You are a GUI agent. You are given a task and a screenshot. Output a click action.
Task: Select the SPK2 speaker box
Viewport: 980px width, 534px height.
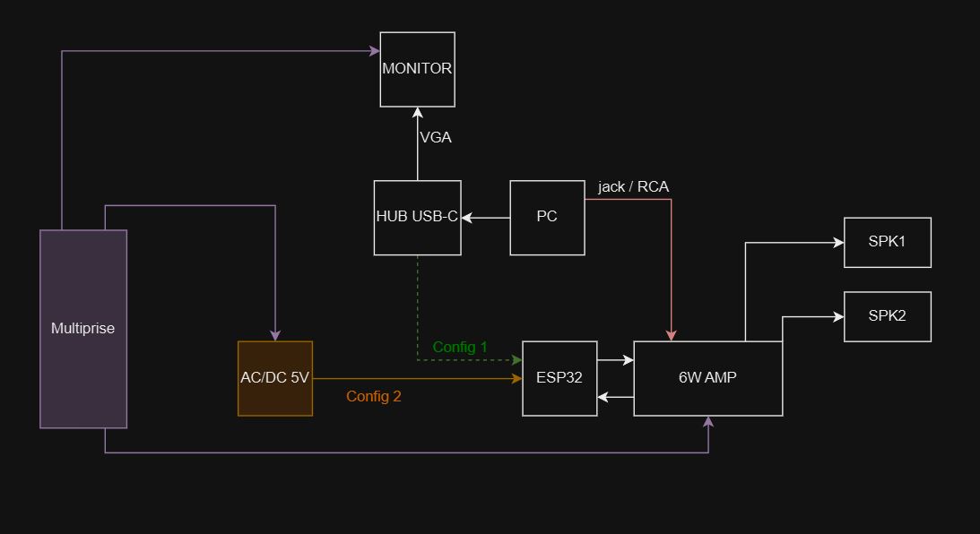pos(887,316)
